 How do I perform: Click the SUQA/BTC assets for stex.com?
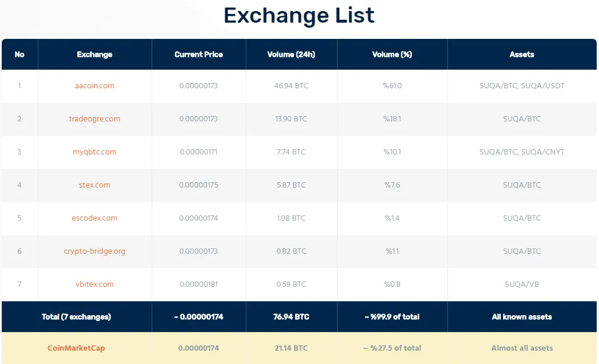522,185
